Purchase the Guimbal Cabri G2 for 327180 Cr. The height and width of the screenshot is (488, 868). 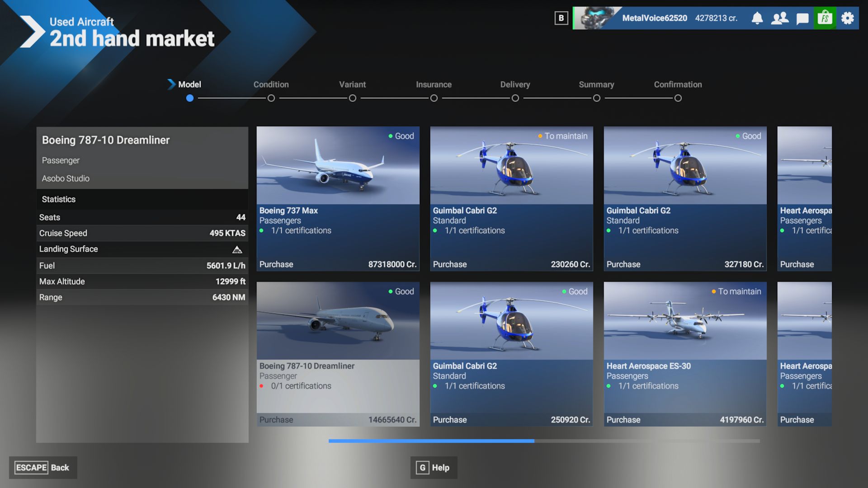tap(685, 264)
